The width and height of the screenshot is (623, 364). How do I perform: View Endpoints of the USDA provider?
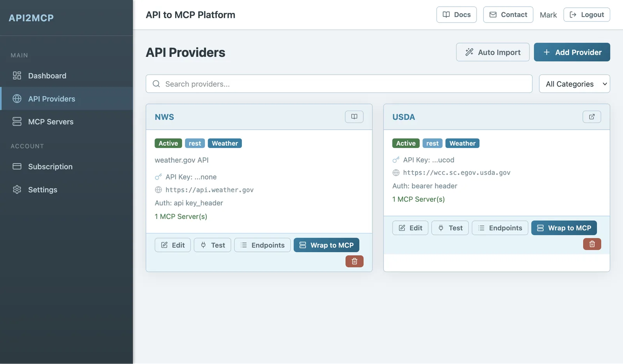(500, 228)
